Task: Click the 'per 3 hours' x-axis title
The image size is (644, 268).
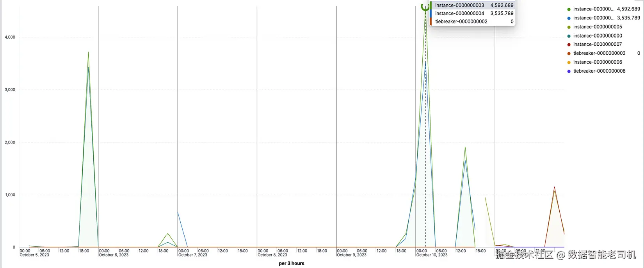Action: coord(292,263)
